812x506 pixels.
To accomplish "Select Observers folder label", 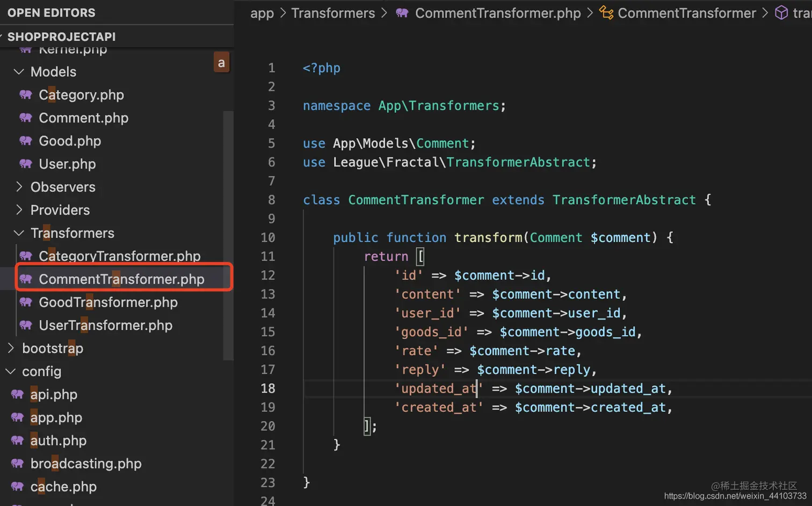I will tap(63, 187).
